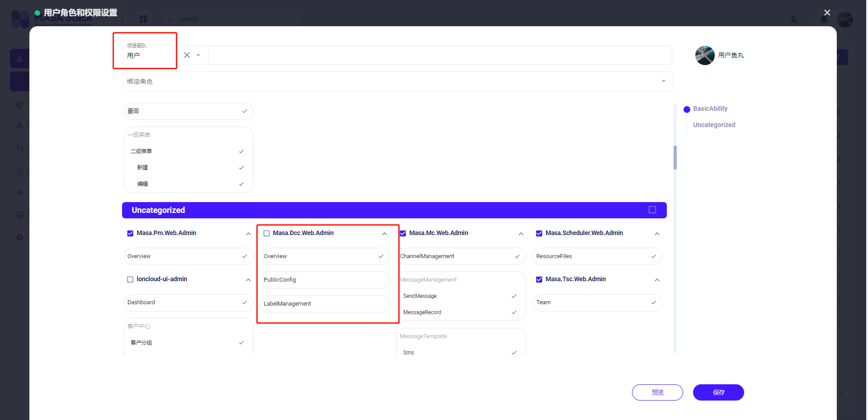Screen dimensions: 868x420
Task: Click the 预览 preview button
Action: [657, 392]
